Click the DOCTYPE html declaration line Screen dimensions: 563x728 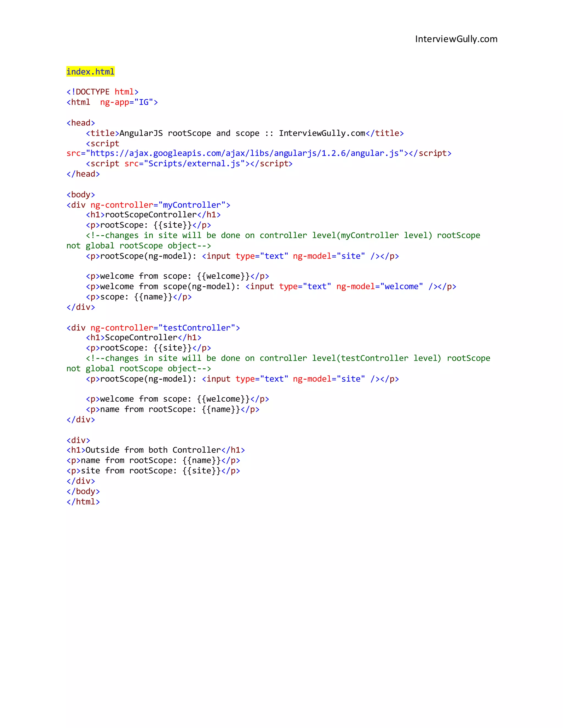coord(102,92)
